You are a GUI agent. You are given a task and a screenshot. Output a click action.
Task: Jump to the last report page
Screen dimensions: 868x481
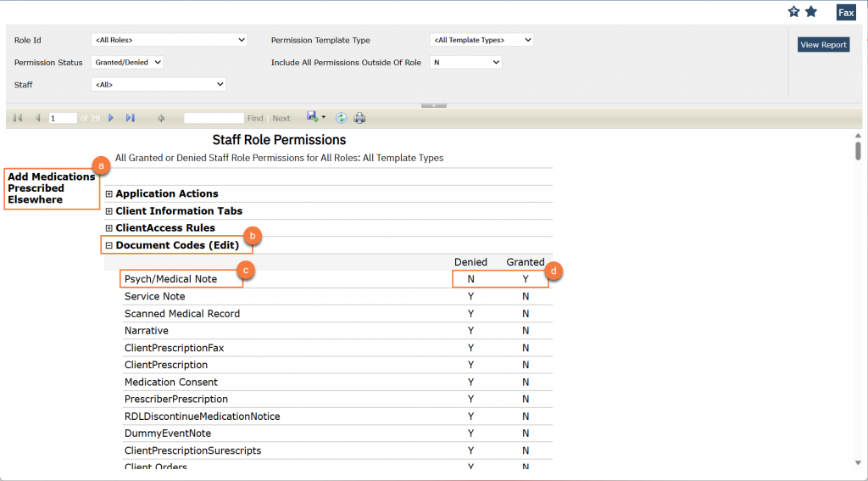130,118
